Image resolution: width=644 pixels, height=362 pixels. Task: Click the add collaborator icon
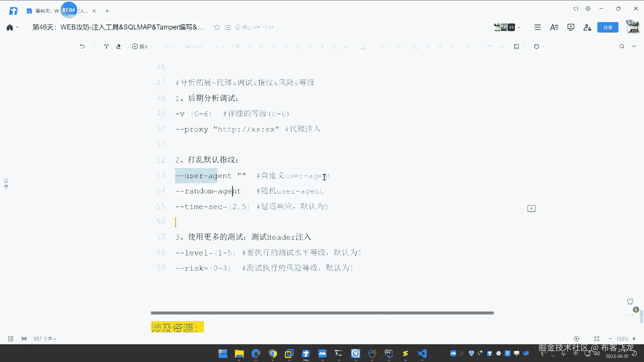coord(587,27)
